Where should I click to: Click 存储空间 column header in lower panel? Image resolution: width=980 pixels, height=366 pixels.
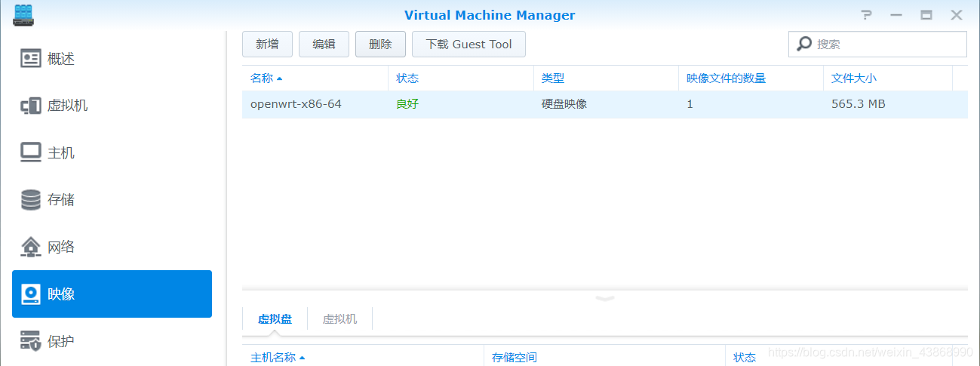click(x=604, y=357)
